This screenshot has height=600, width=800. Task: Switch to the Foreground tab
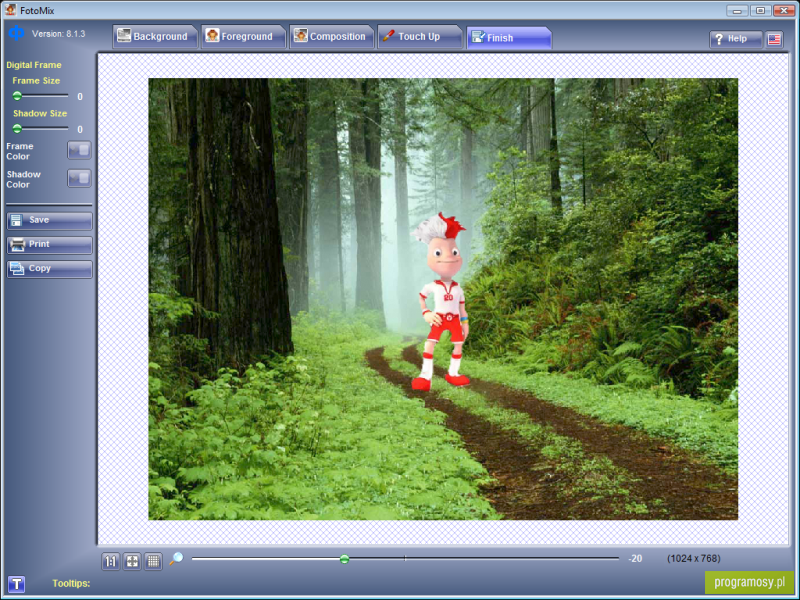click(242, 37)
